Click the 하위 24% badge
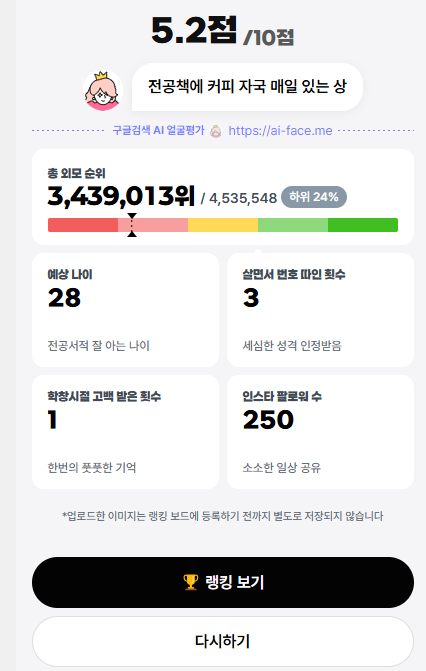 click(314, 197)
